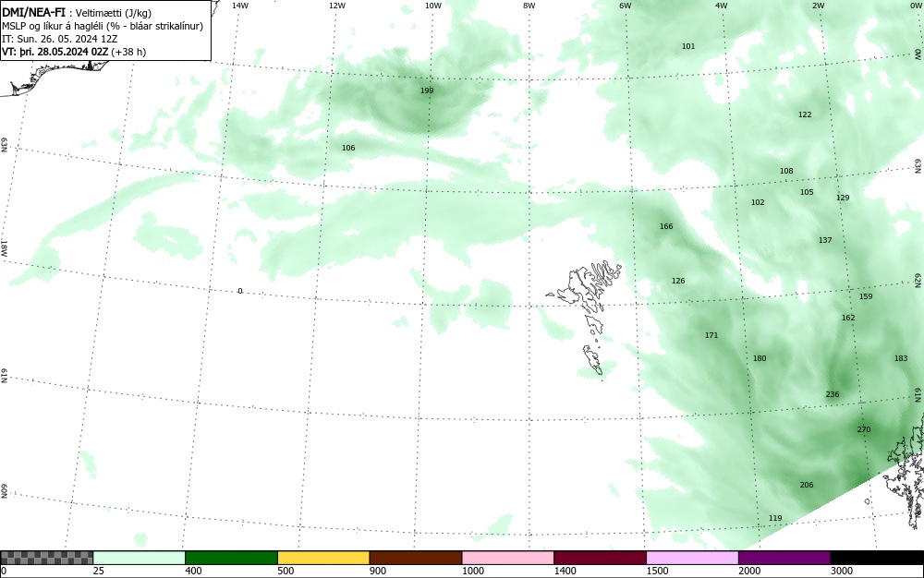Click the legend label 400

[193, 571]
